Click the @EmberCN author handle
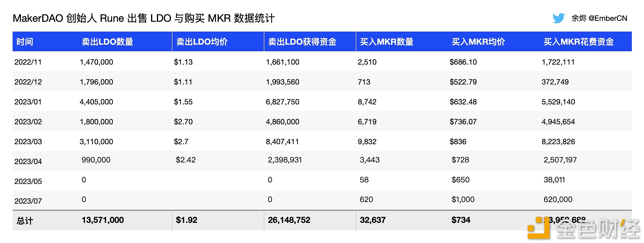Viewport: 644px width, 243px height. tap(608, 18)
